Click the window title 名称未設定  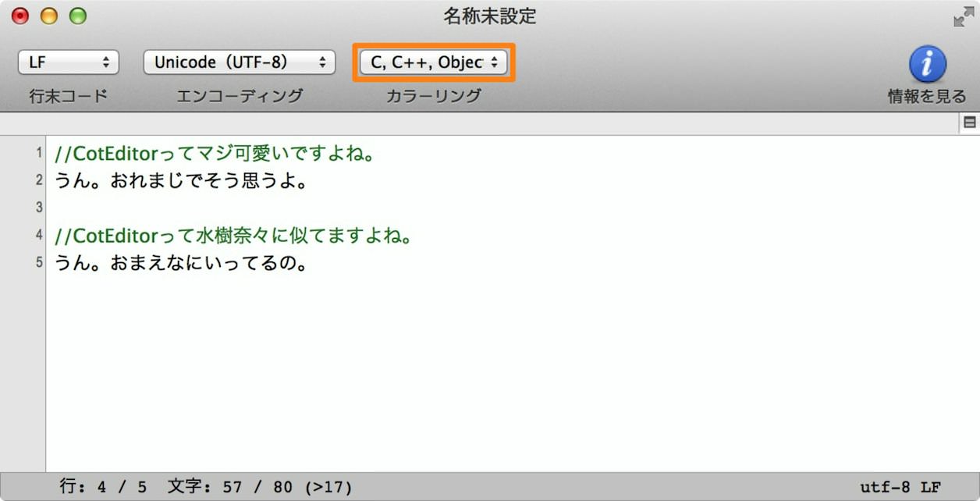coord(490,16)
